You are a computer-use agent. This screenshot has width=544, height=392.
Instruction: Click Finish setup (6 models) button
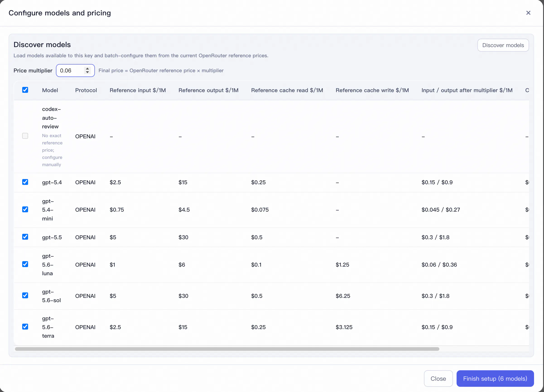click(495, 379)
